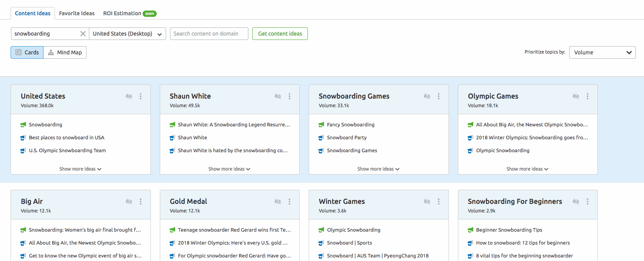Screen dimensions: 644x261
Task: Open more options for Shaun White card
Action: (x=289, y=96)
